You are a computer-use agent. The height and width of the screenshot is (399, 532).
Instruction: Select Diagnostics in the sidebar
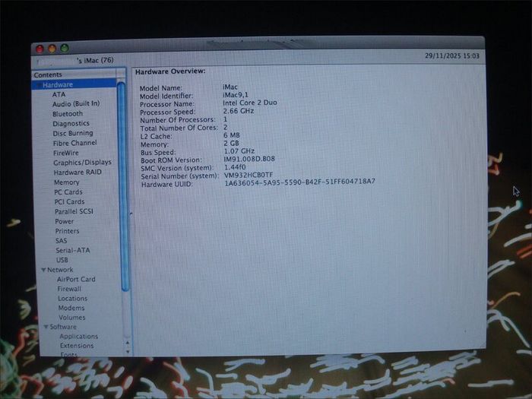tap(71, 123)
